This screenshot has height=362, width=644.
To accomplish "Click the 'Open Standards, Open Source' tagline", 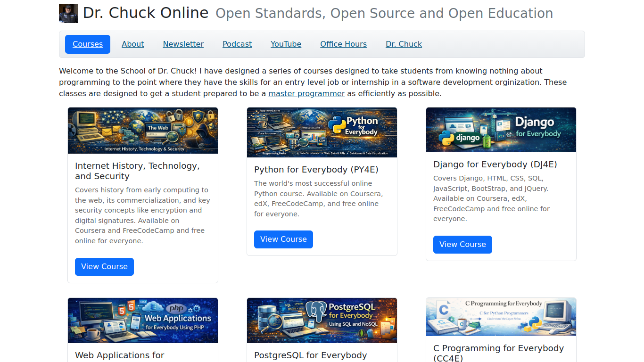I will 384,14.
